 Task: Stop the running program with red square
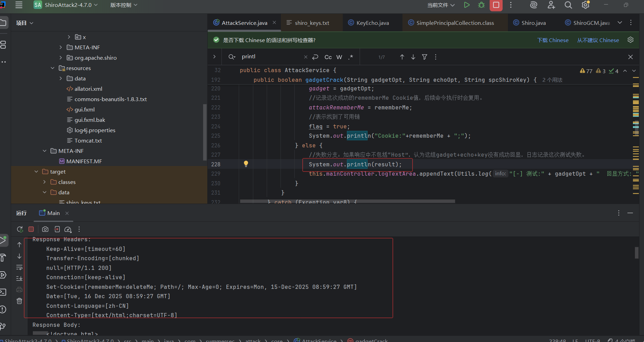coord(496,5)
